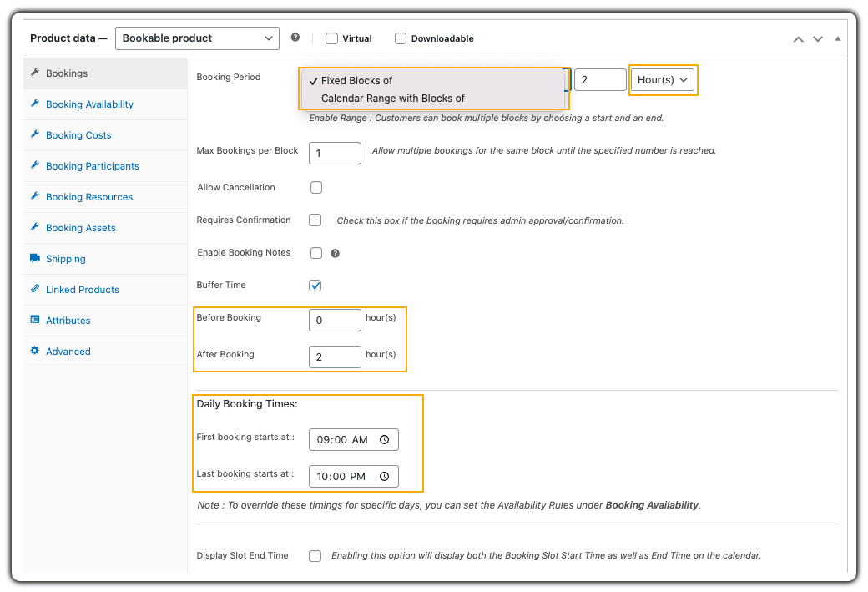Click the wrench icon beside Booking Participants

click(x=35, y=165)
